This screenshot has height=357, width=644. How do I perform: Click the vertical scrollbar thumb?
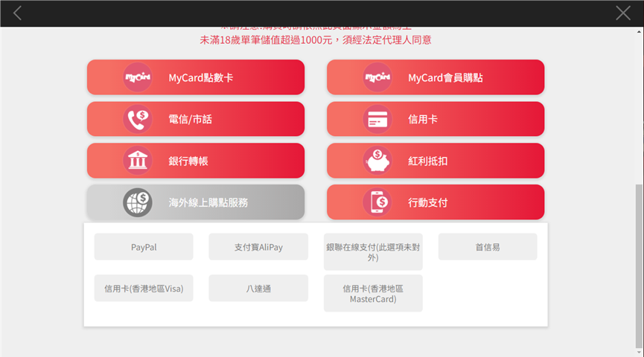[x=639, y=266]
